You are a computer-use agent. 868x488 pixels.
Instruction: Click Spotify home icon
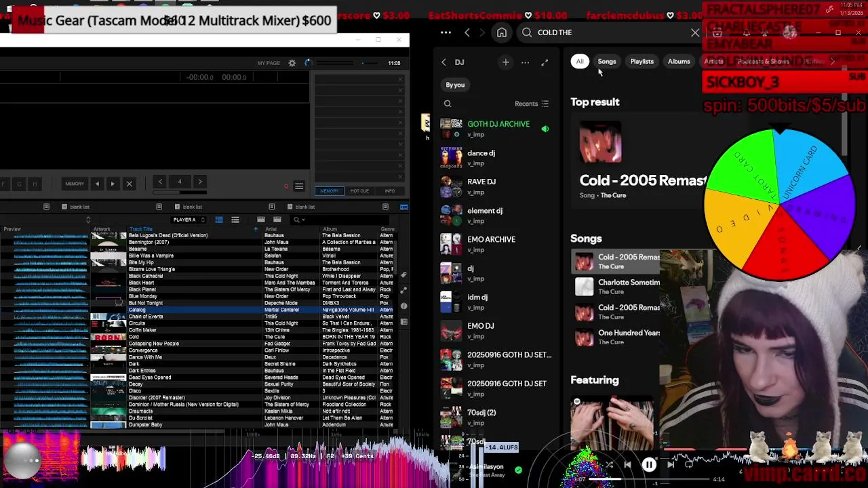click(x=502, y=33)
